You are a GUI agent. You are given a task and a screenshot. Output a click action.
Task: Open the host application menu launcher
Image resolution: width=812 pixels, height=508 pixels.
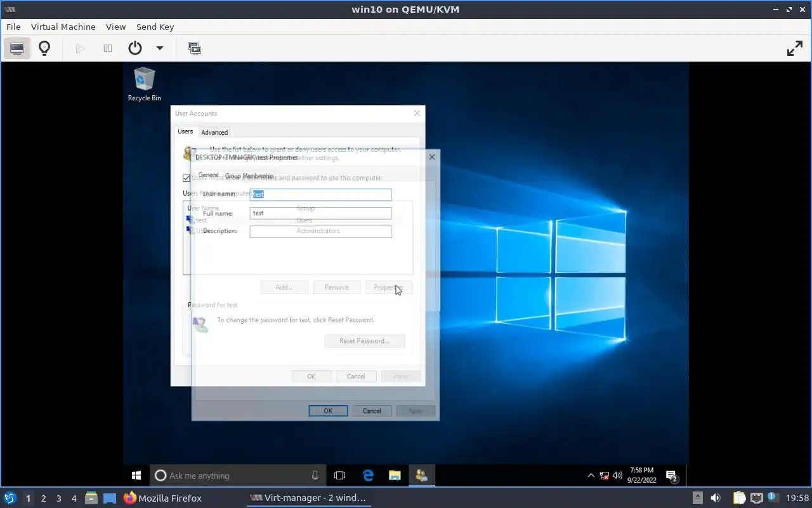(x=10, y=498)
